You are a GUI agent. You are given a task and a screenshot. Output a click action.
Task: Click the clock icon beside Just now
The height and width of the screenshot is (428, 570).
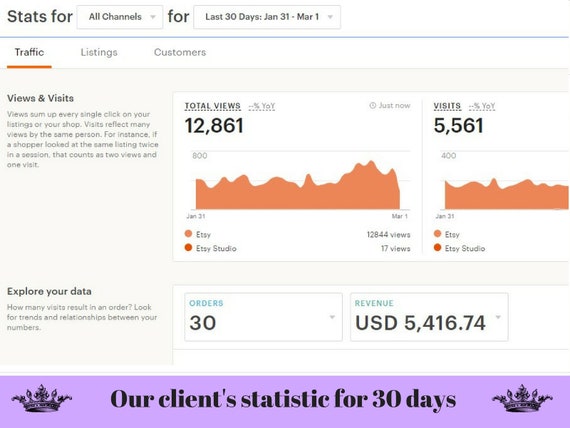pos(373,105)
